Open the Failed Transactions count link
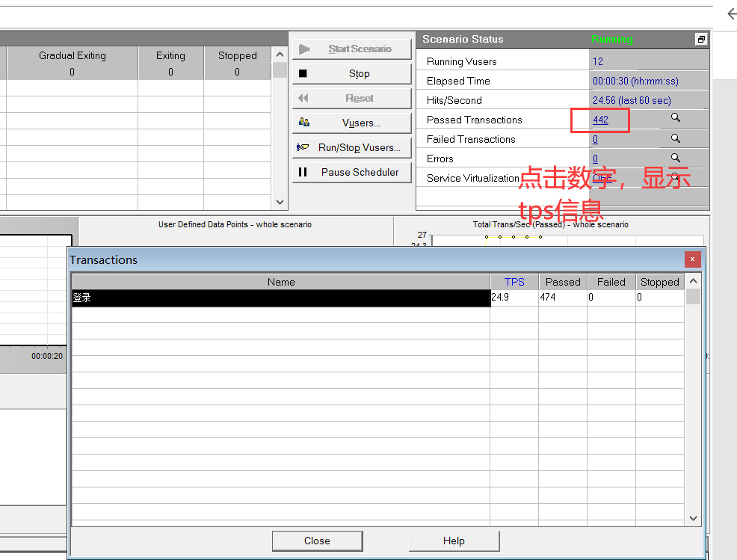737x560 pixels. tap(595, 139)
